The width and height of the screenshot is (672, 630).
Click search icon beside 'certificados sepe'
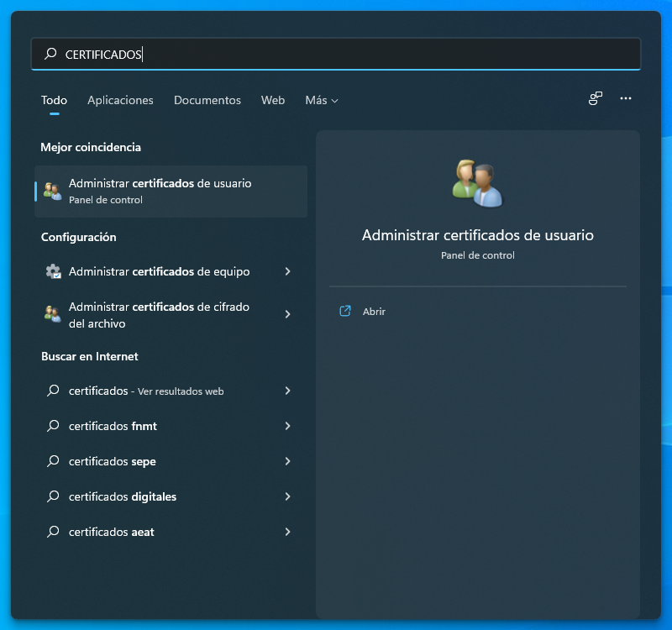coord(53,460)
